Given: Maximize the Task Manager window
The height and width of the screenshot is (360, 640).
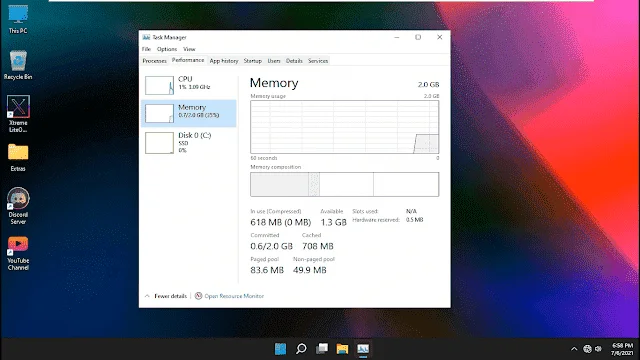Looking at the screenshot, I should tap(418, 37).
